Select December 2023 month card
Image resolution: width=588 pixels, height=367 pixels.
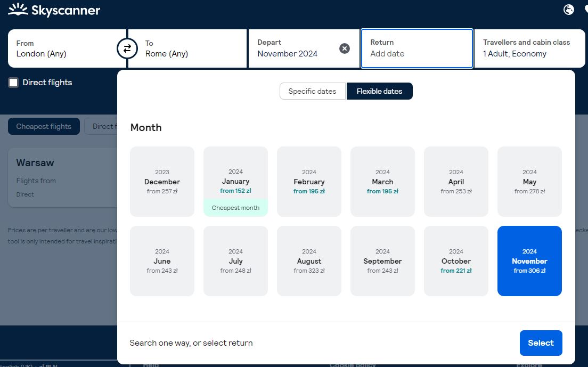162,182
